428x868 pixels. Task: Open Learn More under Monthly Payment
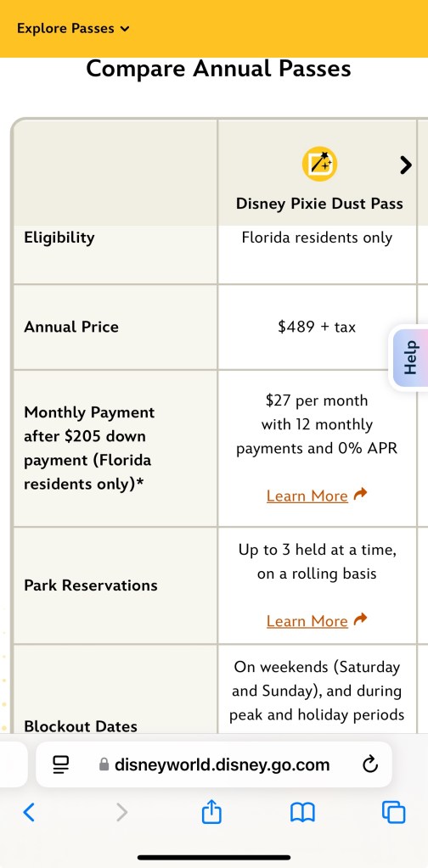pyautogui.click(x=307, y=496)
